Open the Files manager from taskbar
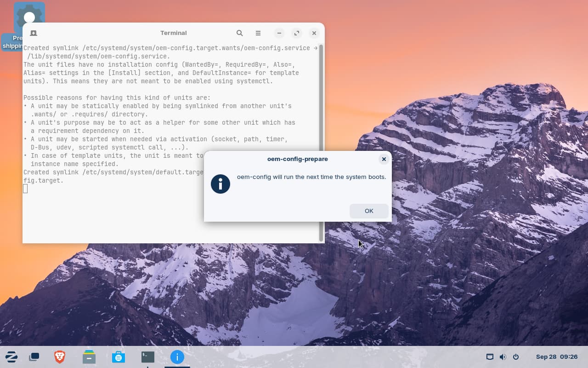The width and height of the screenshot is (588, 368). 89,357
